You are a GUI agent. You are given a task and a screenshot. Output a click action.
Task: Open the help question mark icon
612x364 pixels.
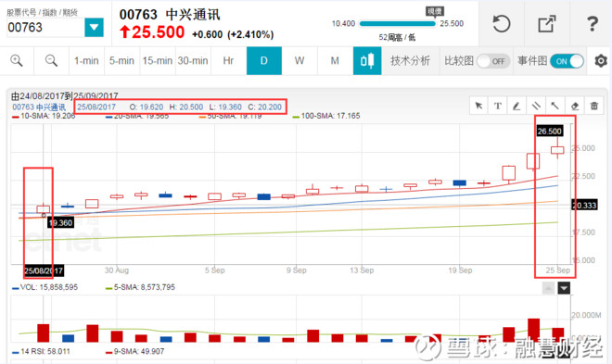(593, 24)
